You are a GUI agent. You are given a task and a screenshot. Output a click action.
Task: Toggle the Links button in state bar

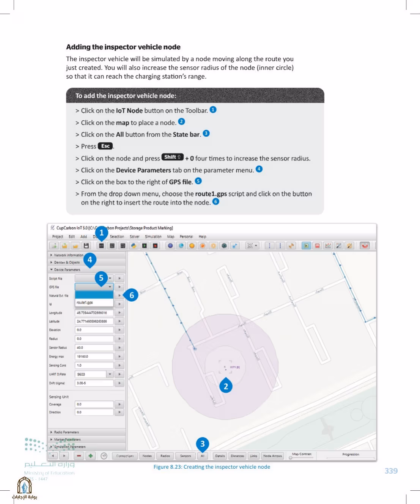[x=253, y=456]
